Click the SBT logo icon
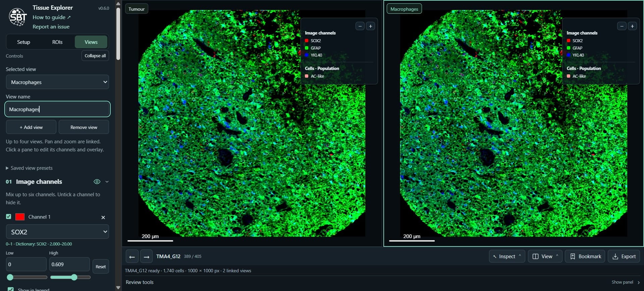 point(18,17)
